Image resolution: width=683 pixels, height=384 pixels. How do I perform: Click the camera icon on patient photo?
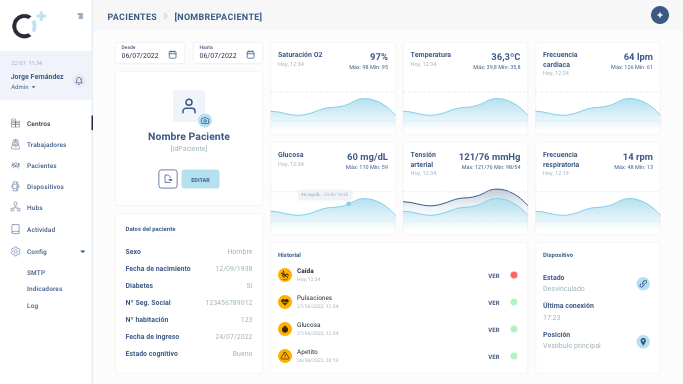coord(205,121)
